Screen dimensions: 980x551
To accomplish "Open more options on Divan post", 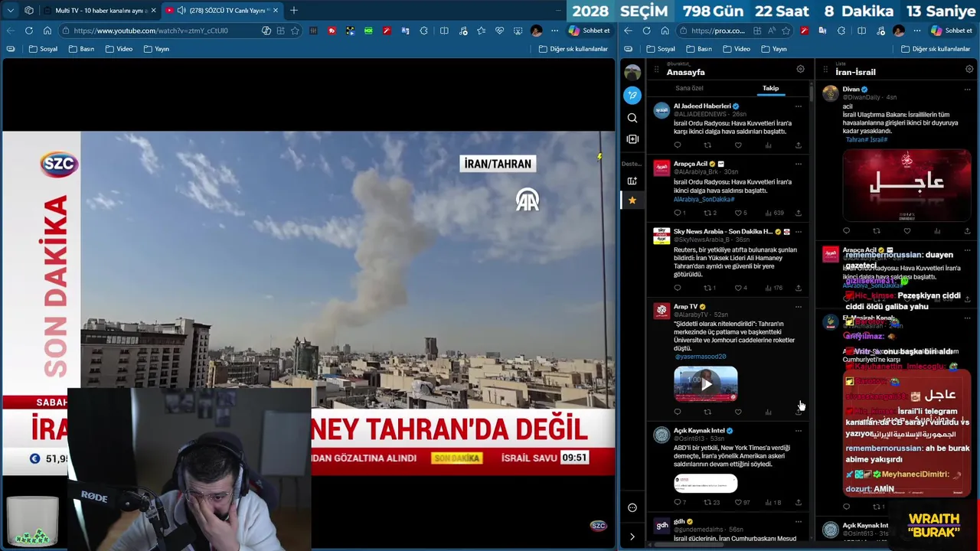I will [x=967, y=90].
